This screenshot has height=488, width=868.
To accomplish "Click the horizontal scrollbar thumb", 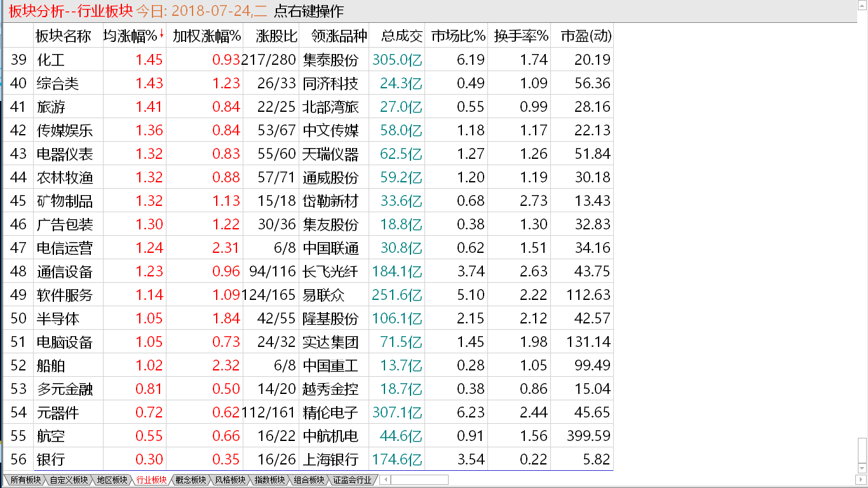I will click(x=420, y=480).
